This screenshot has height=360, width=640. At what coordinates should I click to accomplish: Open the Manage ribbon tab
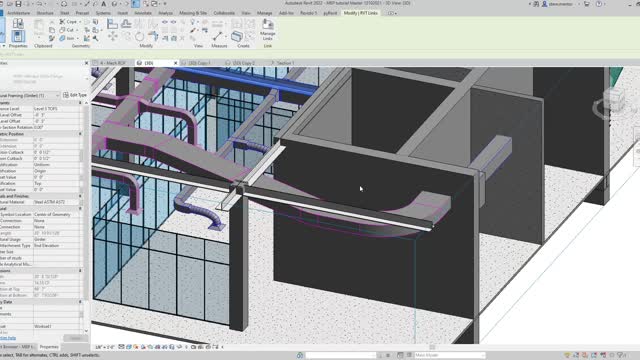pos(264,13)
